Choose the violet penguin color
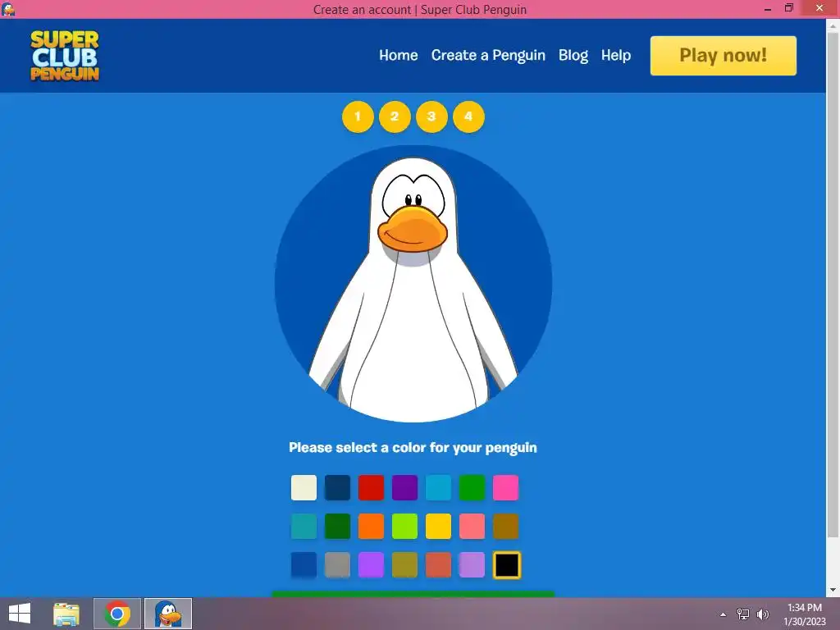This screenshot has width=840, height=630. pos(372,565)
